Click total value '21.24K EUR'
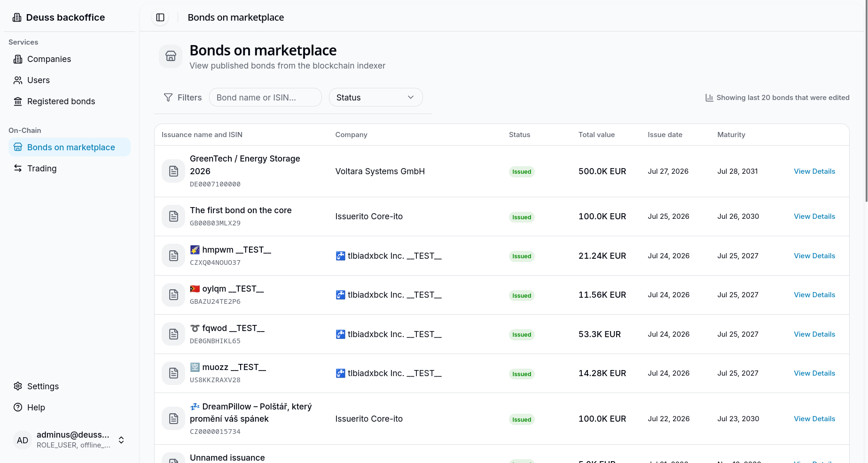868x463 pixels. click(x=602, y=256)
